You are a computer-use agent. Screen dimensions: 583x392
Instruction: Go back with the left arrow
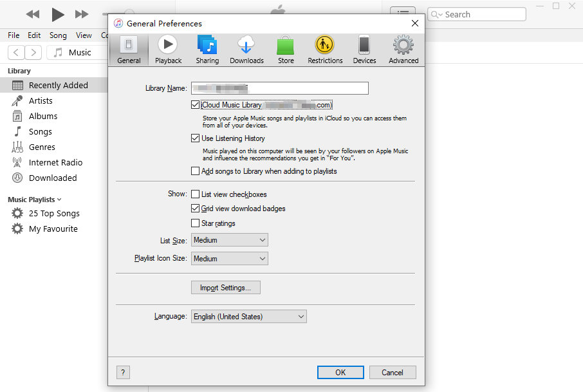click(x=16, y=52)
